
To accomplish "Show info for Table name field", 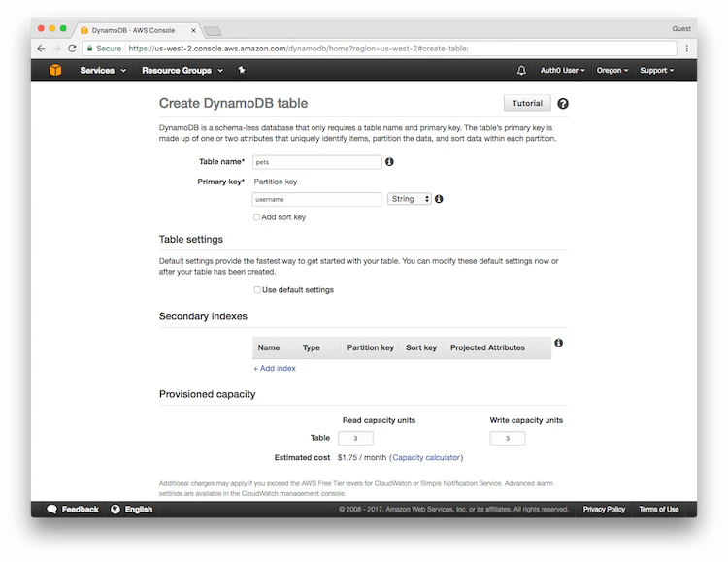I will coord(389,162).
